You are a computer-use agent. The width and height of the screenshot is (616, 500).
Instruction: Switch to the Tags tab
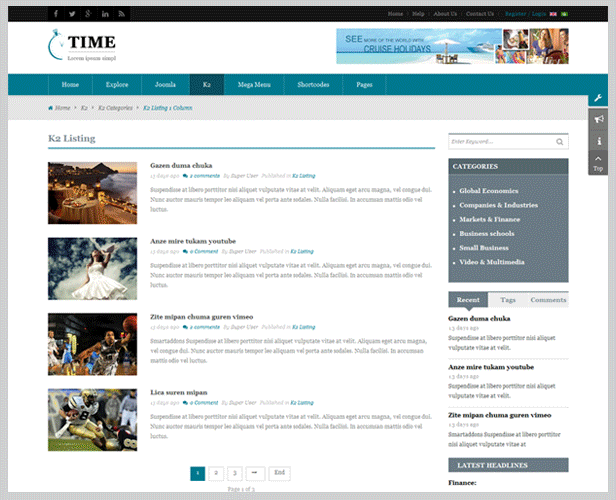coord(508,300)
